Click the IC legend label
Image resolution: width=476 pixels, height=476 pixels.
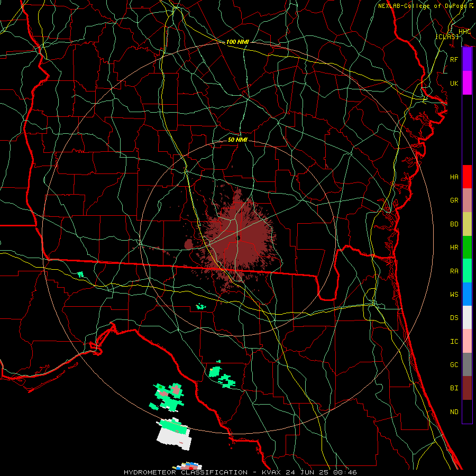tap(454, 341)
